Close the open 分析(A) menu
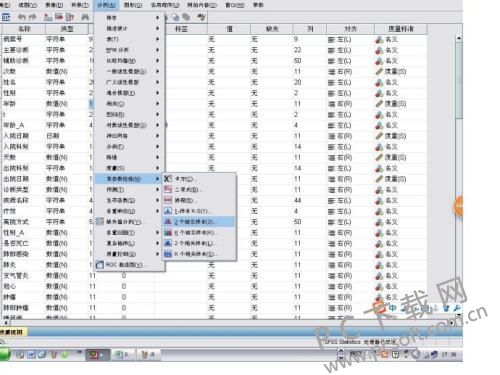Image resolution: width=500 pixels, height=375 pixels. [106, 5]
